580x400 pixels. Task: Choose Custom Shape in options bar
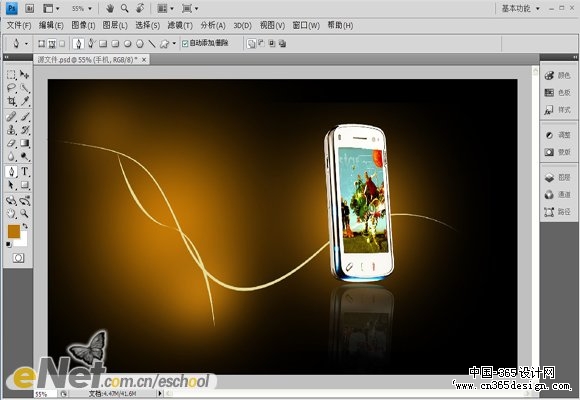coord(164,44)
